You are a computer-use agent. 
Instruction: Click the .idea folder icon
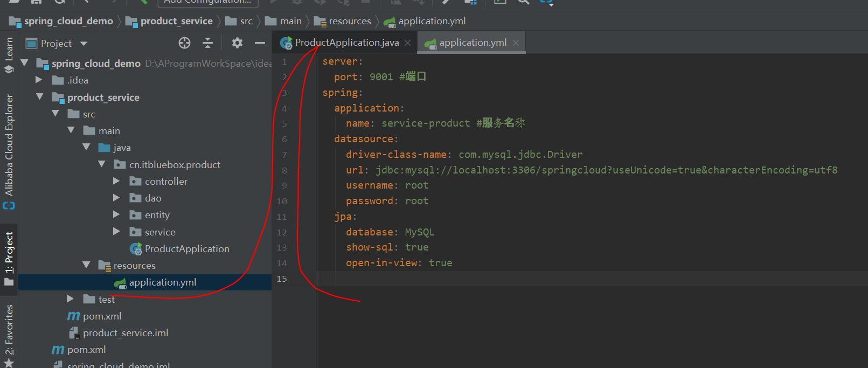(58, 80)
